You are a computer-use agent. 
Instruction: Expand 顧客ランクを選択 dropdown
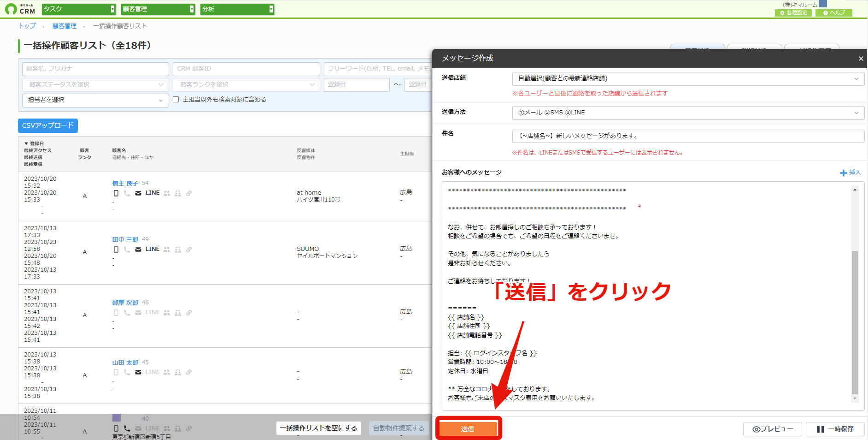click(x=246, y=84)
